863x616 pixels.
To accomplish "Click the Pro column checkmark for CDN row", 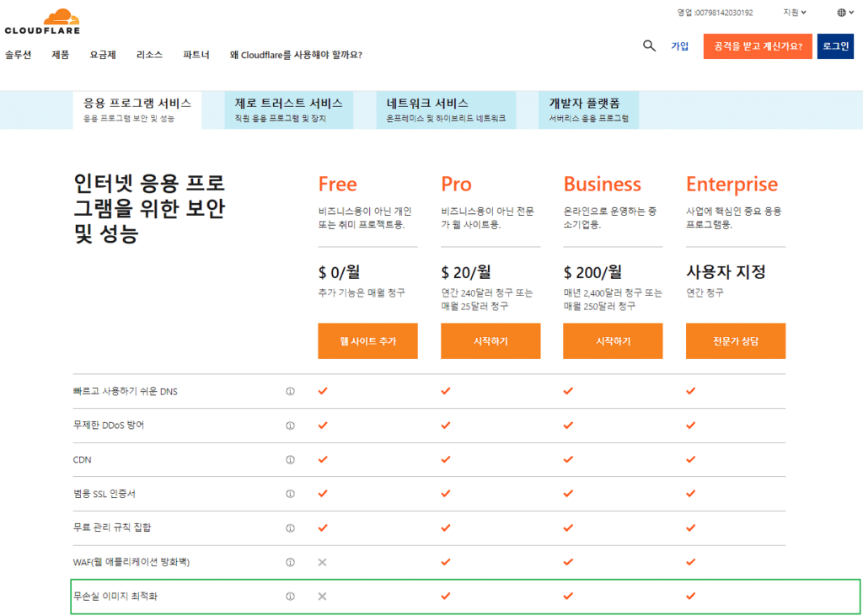I will 446,459.
